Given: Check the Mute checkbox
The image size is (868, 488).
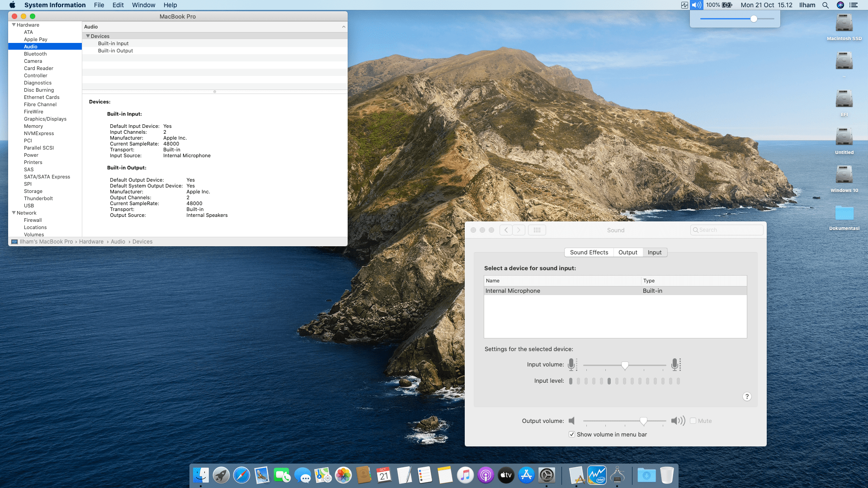Looking at the screenshot, I should [693, 421].
